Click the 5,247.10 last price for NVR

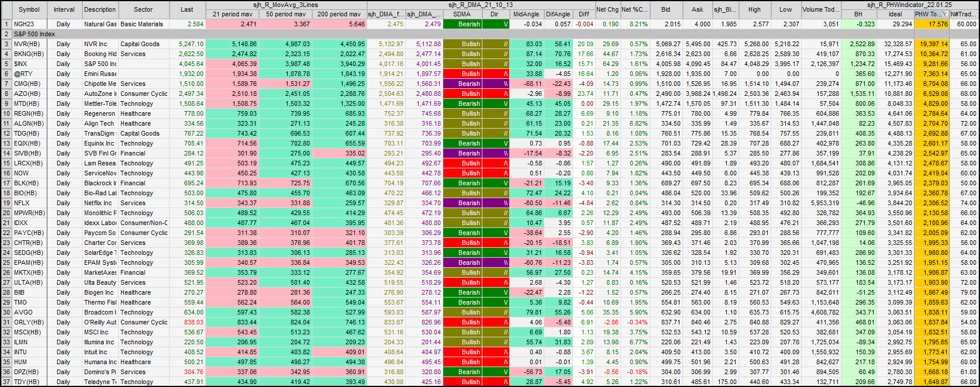coord(187,44)
